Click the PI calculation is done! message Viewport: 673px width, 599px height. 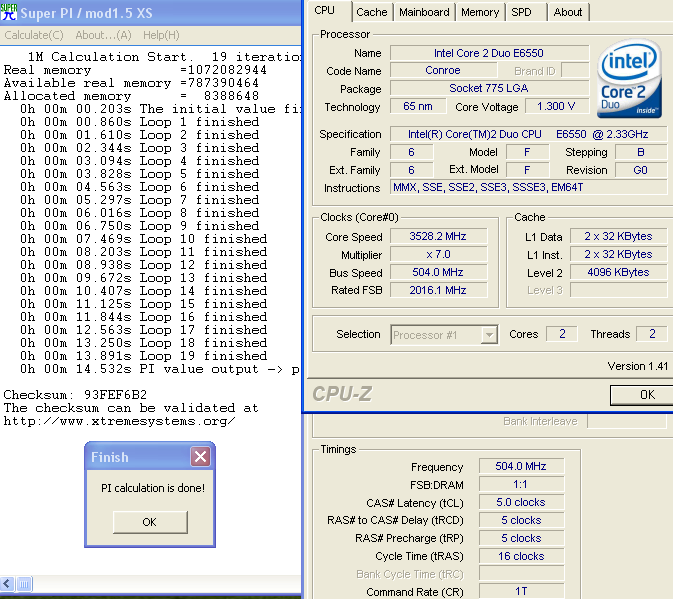pos(153,488)
